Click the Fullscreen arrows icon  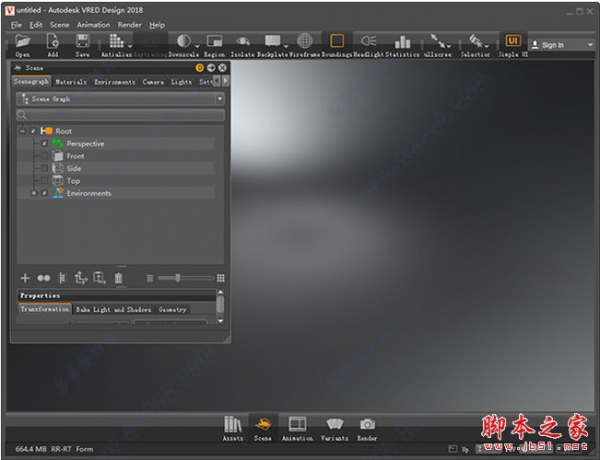tap(436, 40)
